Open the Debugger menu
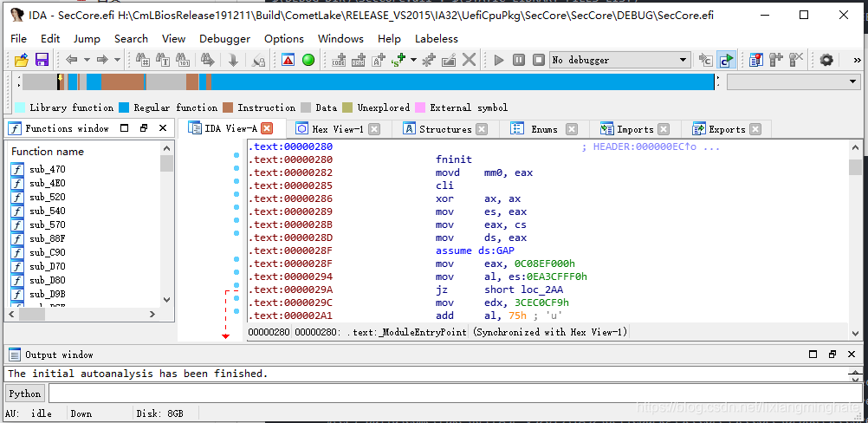The width and height of the screenshot is (868, 423). coord(224,39)
